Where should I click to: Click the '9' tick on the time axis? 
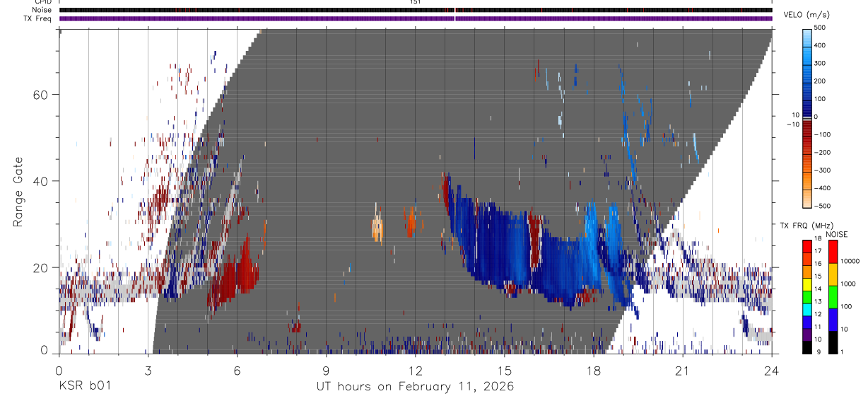tap(326, 371)
